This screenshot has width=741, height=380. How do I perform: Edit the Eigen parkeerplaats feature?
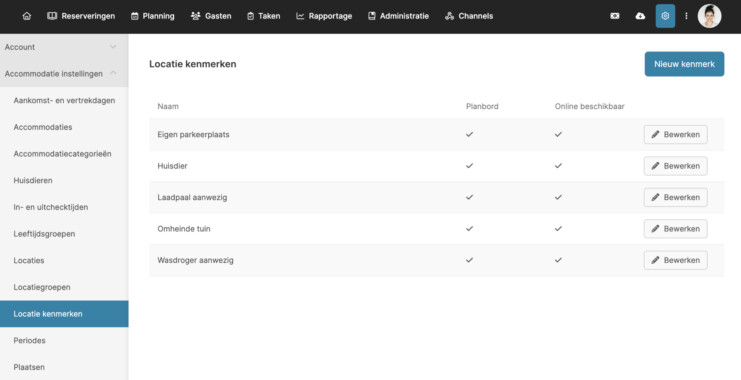pos(675,135)
